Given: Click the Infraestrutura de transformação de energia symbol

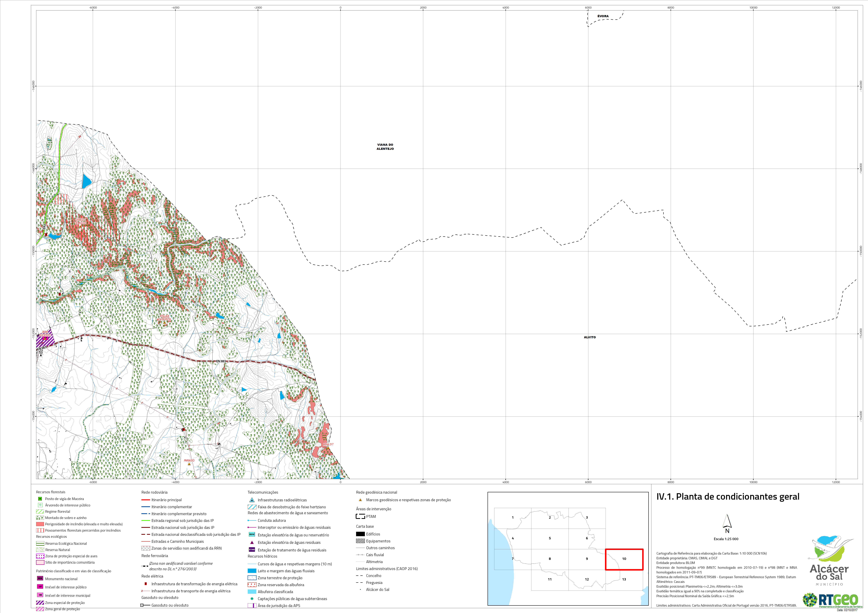Looking at the screenshot, I should (146, 584).
